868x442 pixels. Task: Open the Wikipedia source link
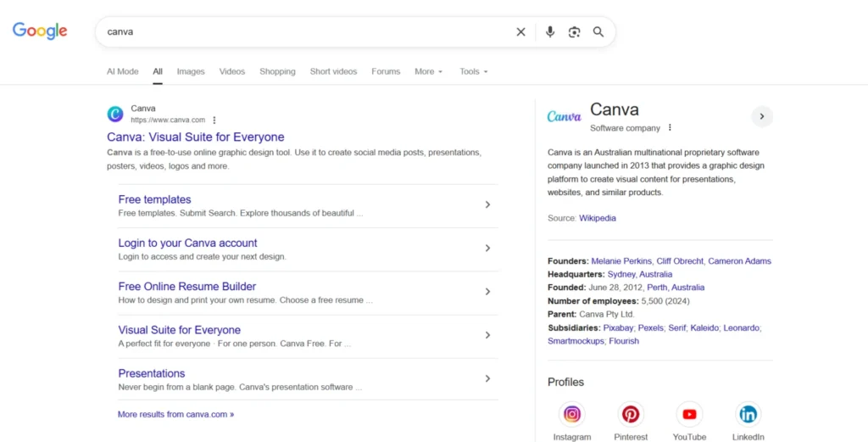pyautogui.click(x=598, y=218)
